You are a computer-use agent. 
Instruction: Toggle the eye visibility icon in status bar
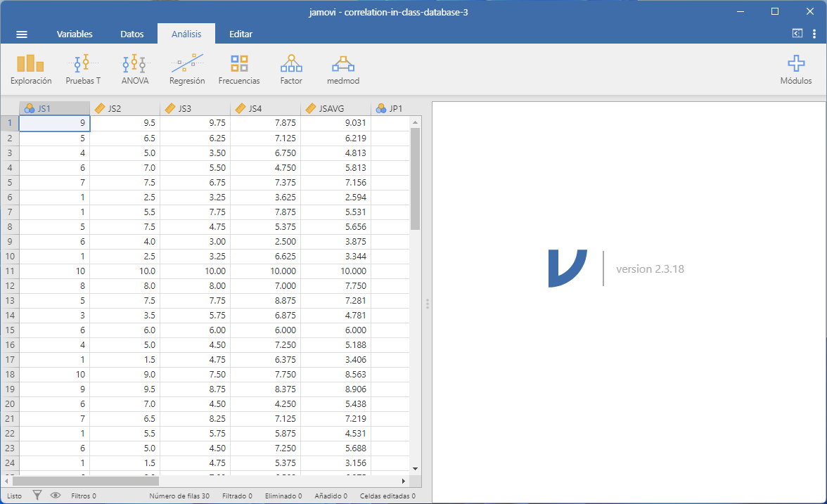(56, 496)
